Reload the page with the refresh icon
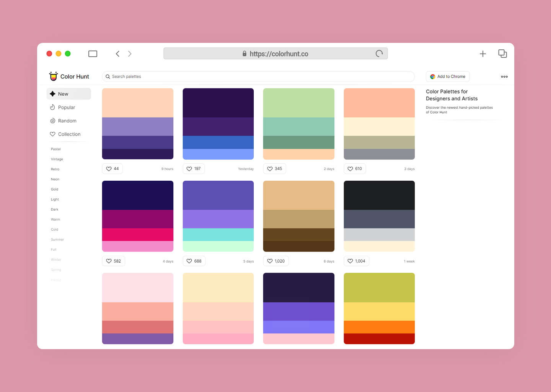 (x=379, y=54)
